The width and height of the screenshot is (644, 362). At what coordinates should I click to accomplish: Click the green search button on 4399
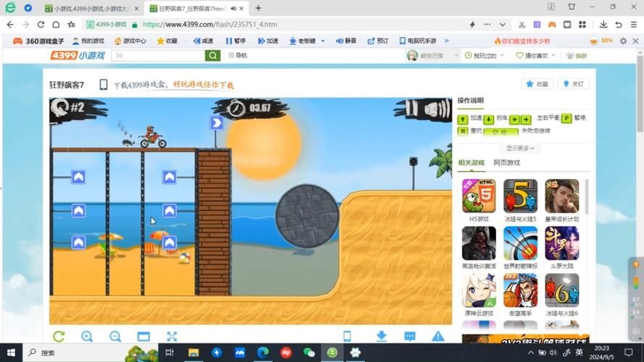coord(213,56)
